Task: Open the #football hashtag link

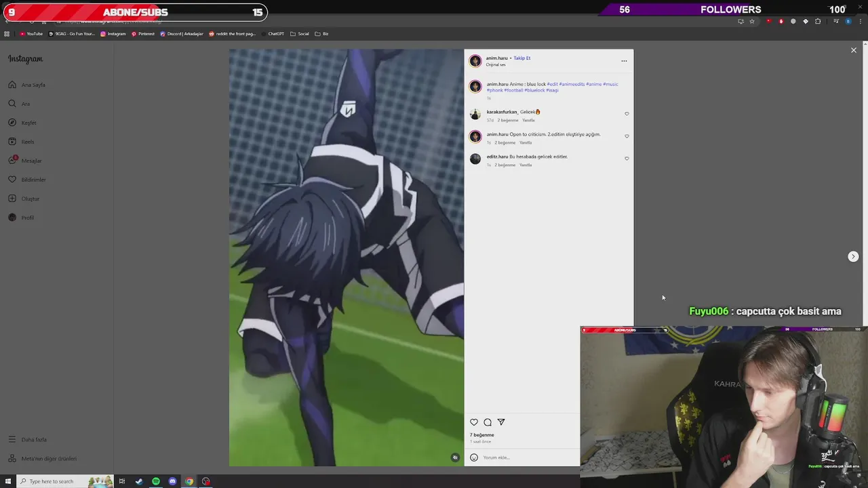Action: [x=513, y=90]
